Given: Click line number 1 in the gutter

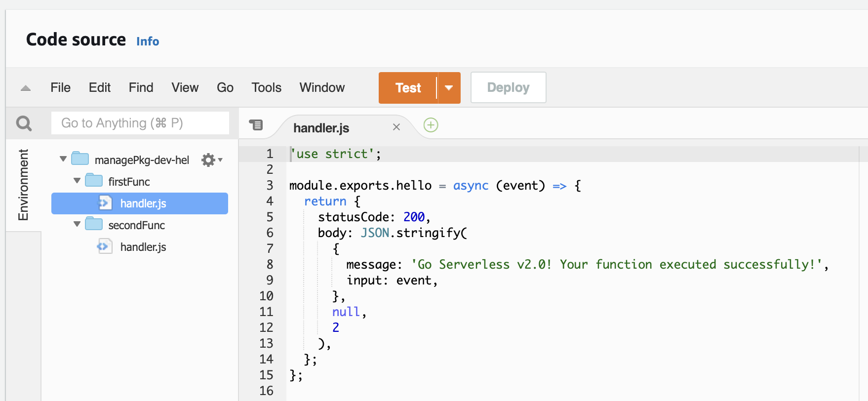Looking at the screenshot, I should click(270, 154).
